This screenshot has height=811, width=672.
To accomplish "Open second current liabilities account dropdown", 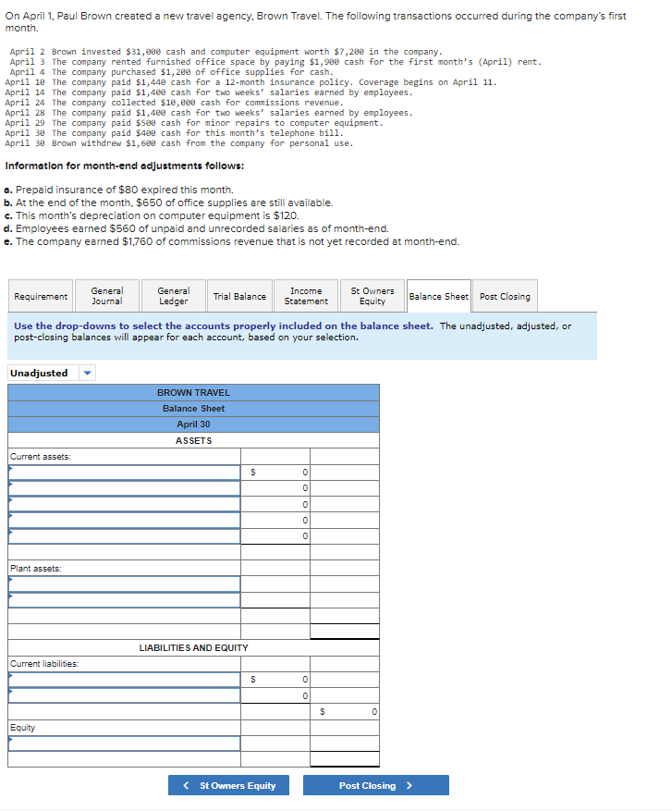I will point(124,695).
